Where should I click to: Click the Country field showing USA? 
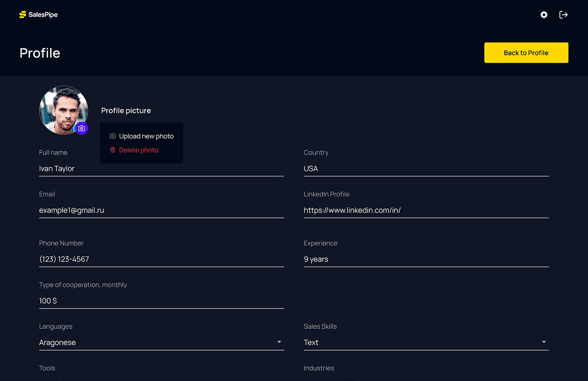pos(426,168)
